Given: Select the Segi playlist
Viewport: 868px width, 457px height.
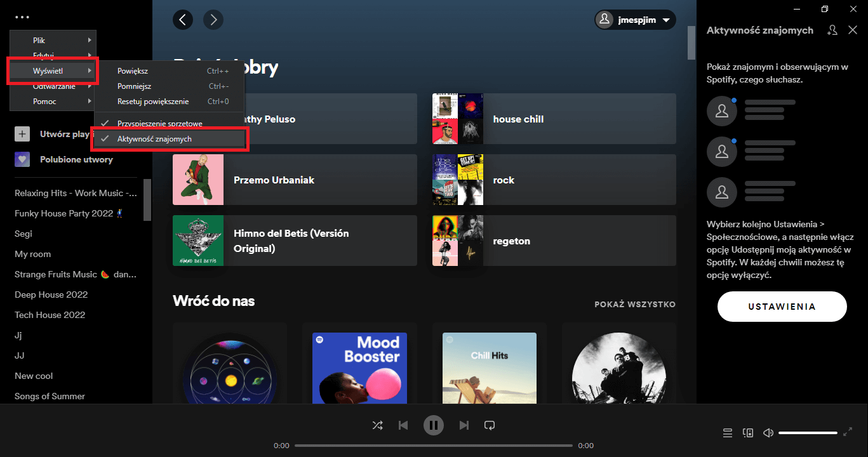Looking at the screenshot, I should coord(23,234).
